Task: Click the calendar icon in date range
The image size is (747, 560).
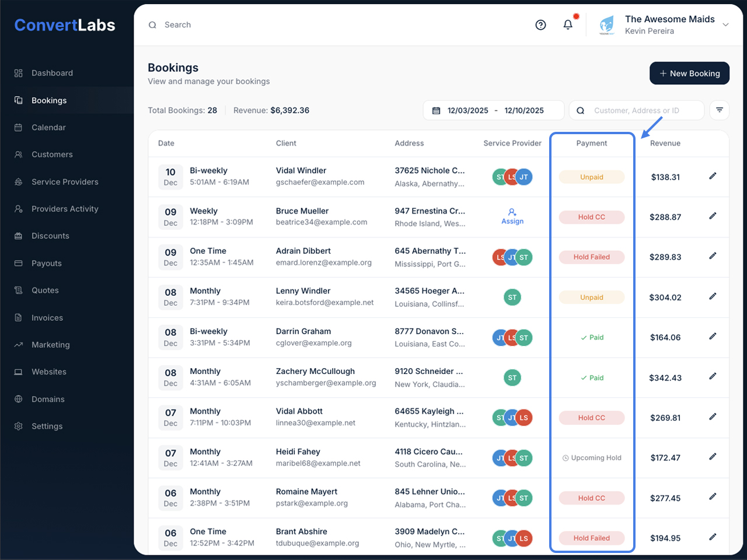Action: 436,111
